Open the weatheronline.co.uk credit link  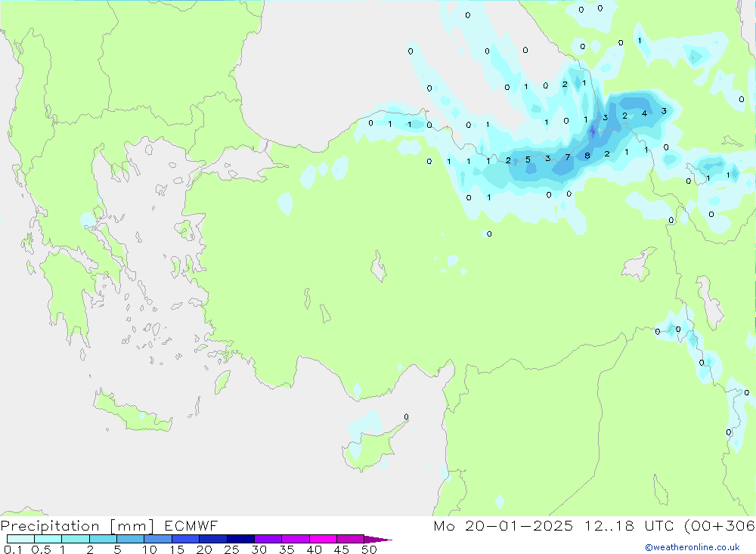pyautogui.click(x=692, y=547)
